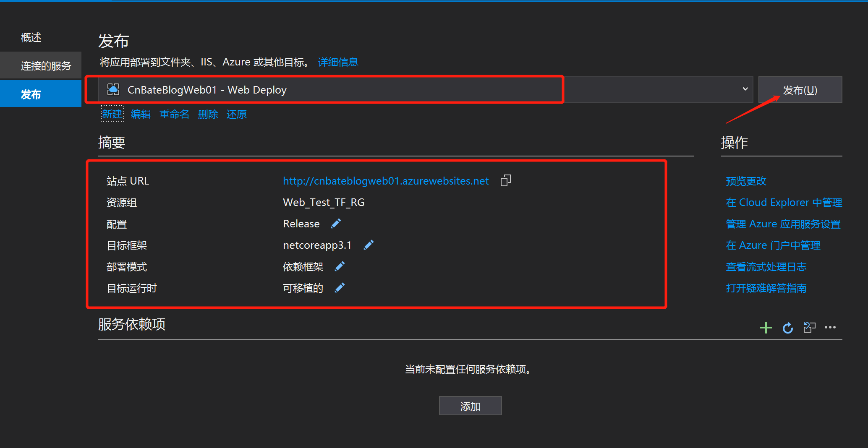Open the 打开疑难解答指南 link
Image resolution: width=868 pixels, height=448 pixels.
(x=766, y=288)
